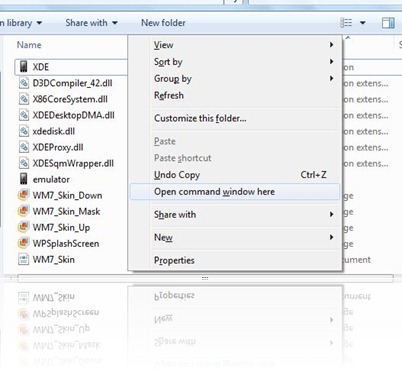Select the XDESqmWrapper.dll file icon
This screenshot has height=370, width=402.
tap(24, 163)
